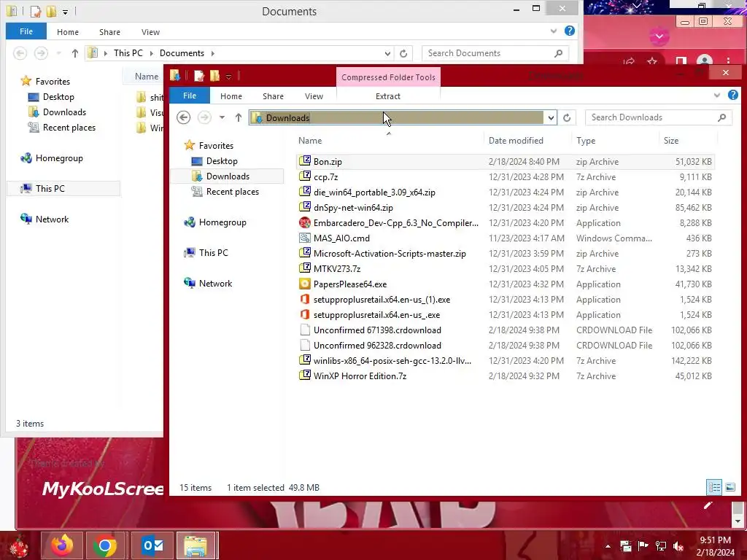Open Outlook from the taskbar
Screen dimensions: 747x560
pos(153,545)
